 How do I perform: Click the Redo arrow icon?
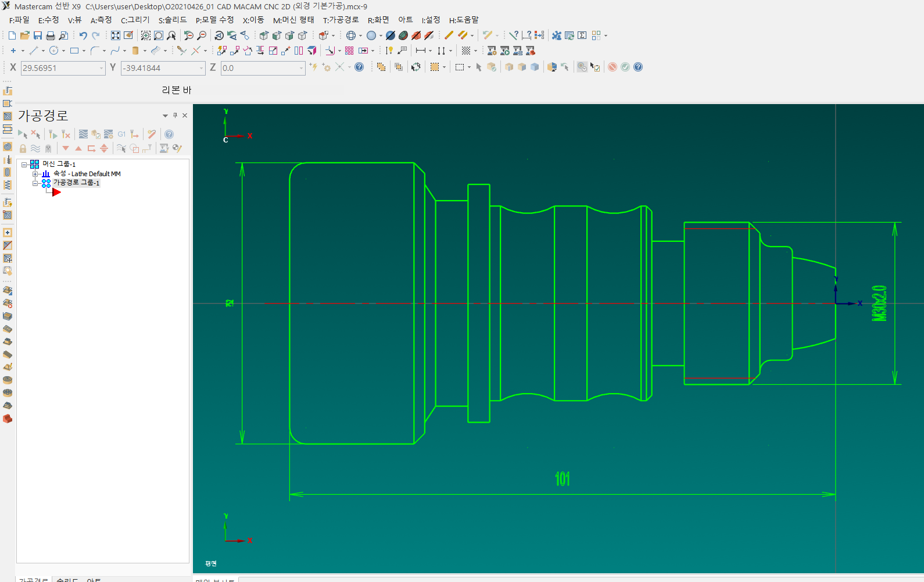pyautogui.click(x=96, y=35)
